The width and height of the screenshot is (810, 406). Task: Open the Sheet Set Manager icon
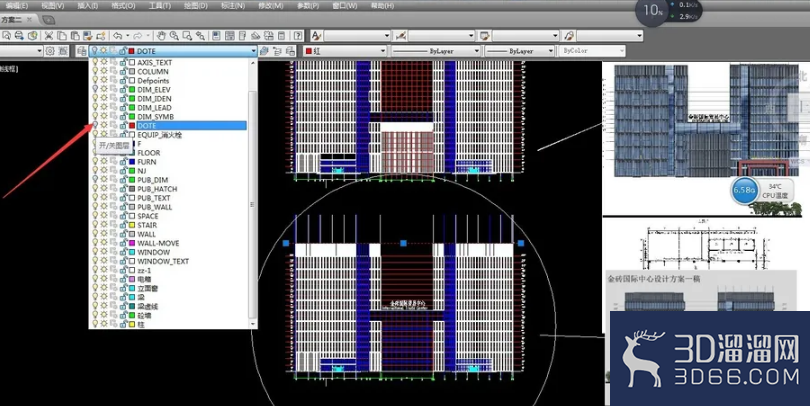click(x=256, y=36)
